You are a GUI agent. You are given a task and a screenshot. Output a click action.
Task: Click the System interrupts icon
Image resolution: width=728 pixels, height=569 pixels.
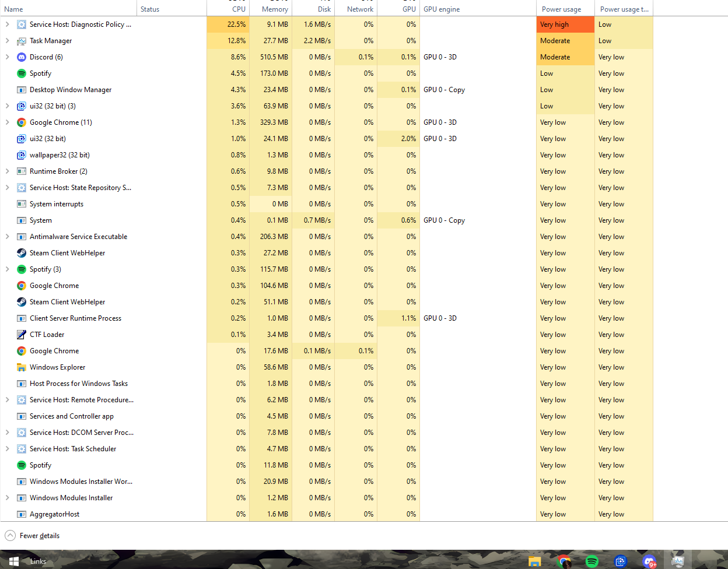tap(22, 204)
